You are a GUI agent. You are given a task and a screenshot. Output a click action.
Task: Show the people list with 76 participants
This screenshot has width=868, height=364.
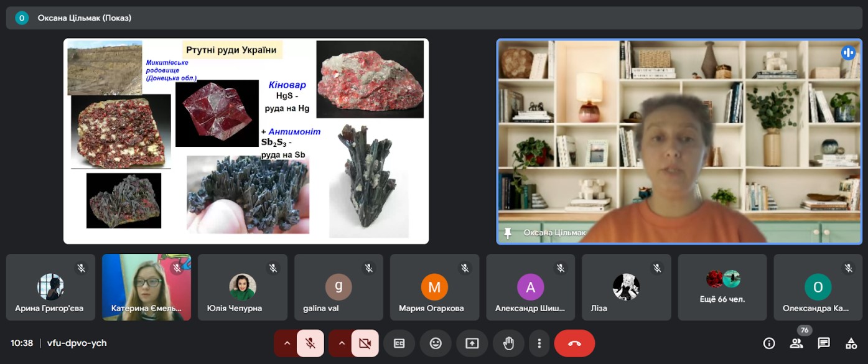(x=796, y=343)
